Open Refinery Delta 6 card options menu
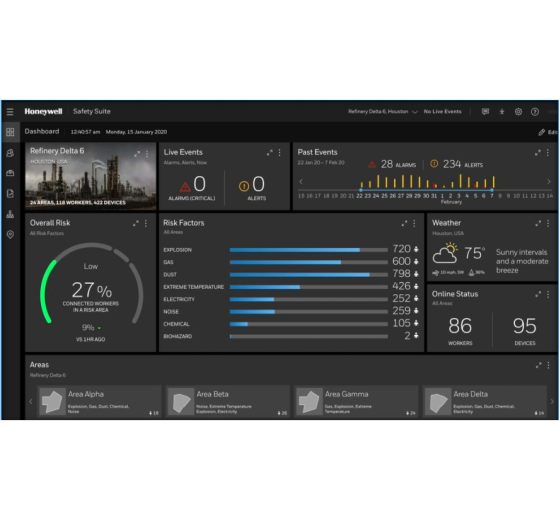Screen dimensions: 560x520 tap(147, 154)
